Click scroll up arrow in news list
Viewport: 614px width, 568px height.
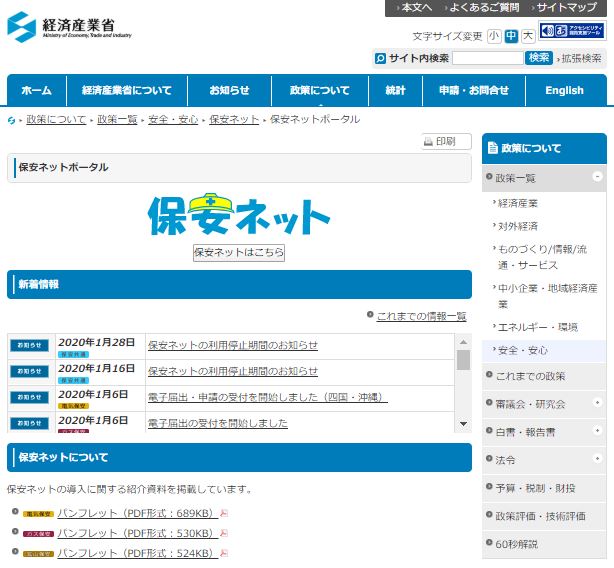(463, 342)
